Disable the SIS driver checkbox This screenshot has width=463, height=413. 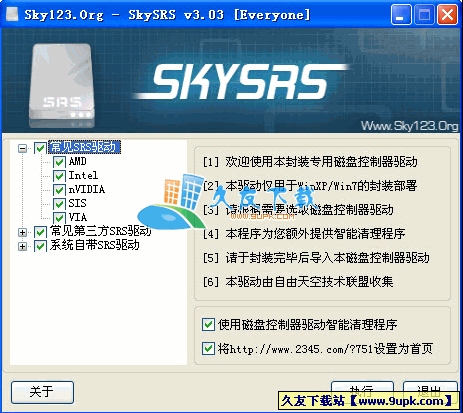point(59,204)
